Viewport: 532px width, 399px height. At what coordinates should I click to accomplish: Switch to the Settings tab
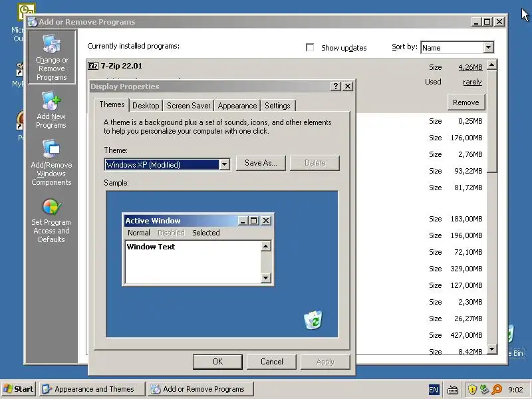click(277, 106)
